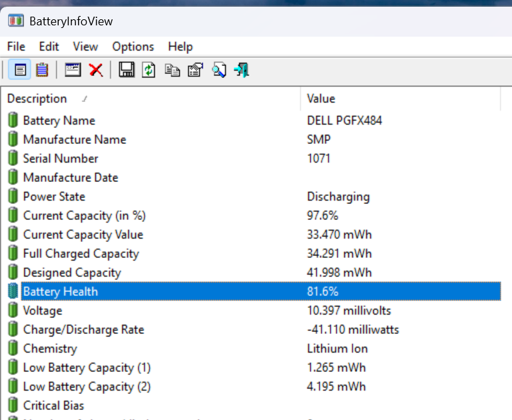Screen dimensions: 512x420
Task: Select the Battery Information view toolbar icon
Action: [19, 69]
